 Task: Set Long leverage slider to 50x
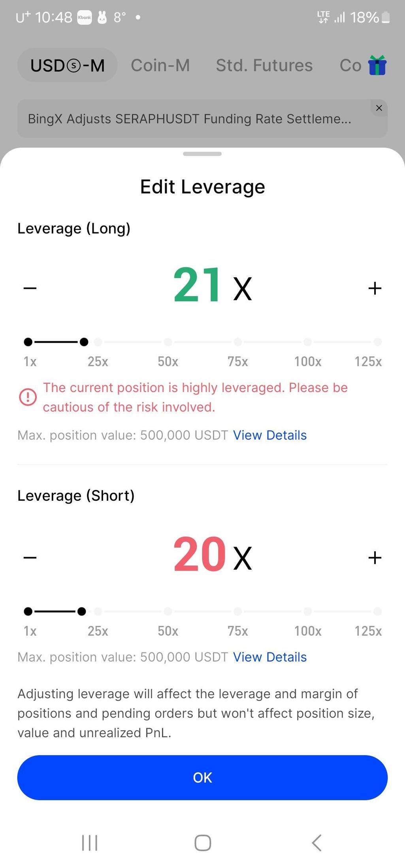tap(168, 342)
